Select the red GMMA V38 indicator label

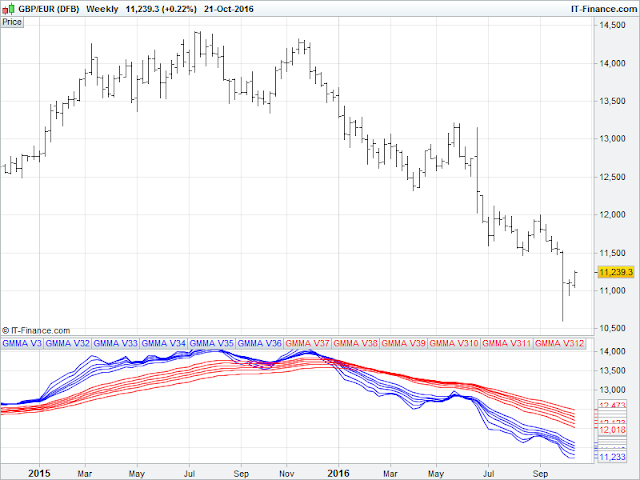click(x=356, y=344)
